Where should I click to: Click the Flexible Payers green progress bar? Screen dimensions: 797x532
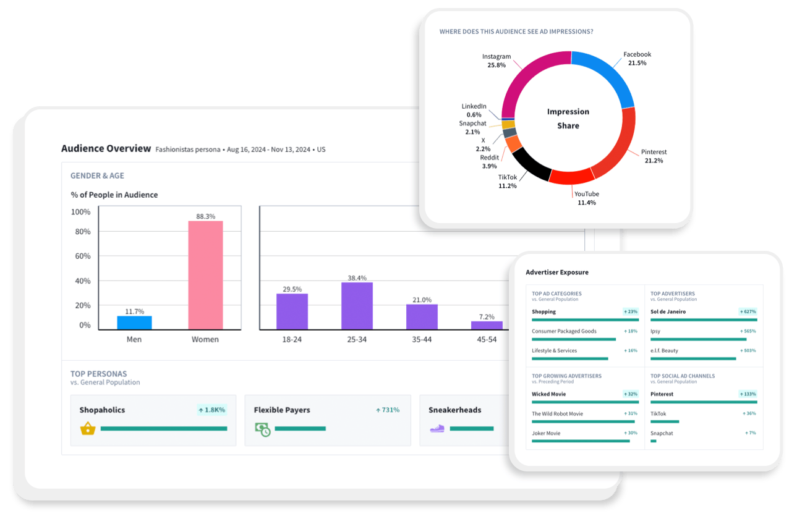300,428
